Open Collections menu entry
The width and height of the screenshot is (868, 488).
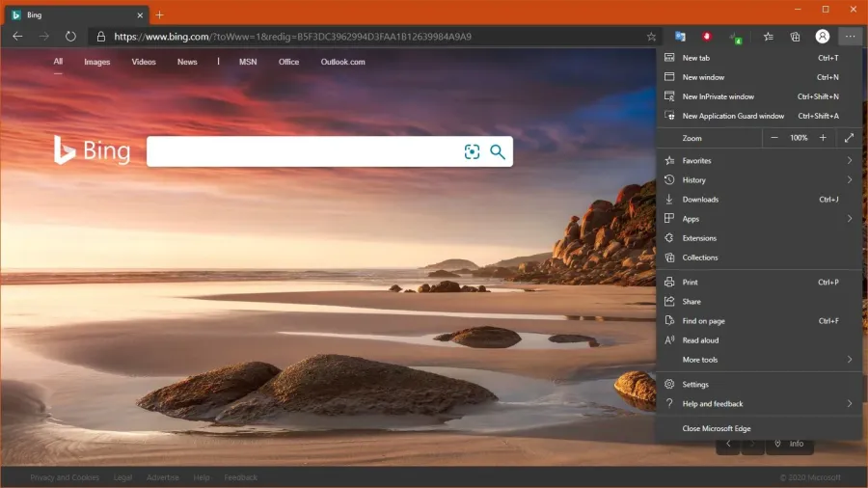coord(760,258)
